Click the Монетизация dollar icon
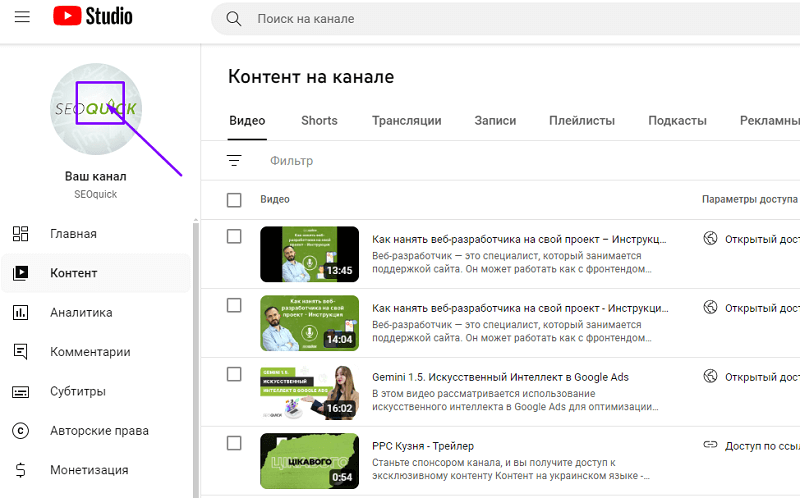This screenshot has height=498, width=800. coord(20,470)
